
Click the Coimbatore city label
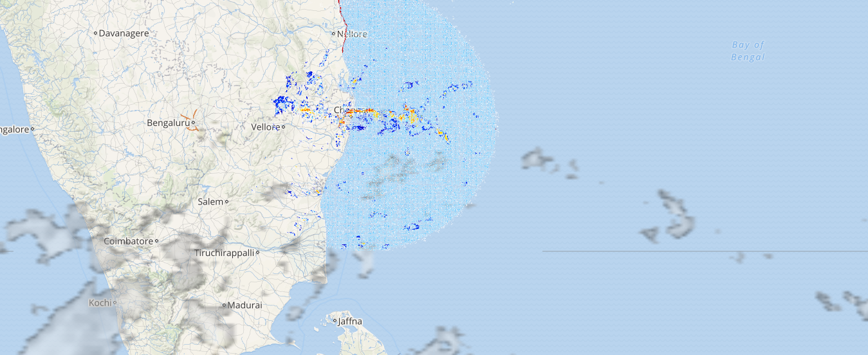[x=128, y=241]
